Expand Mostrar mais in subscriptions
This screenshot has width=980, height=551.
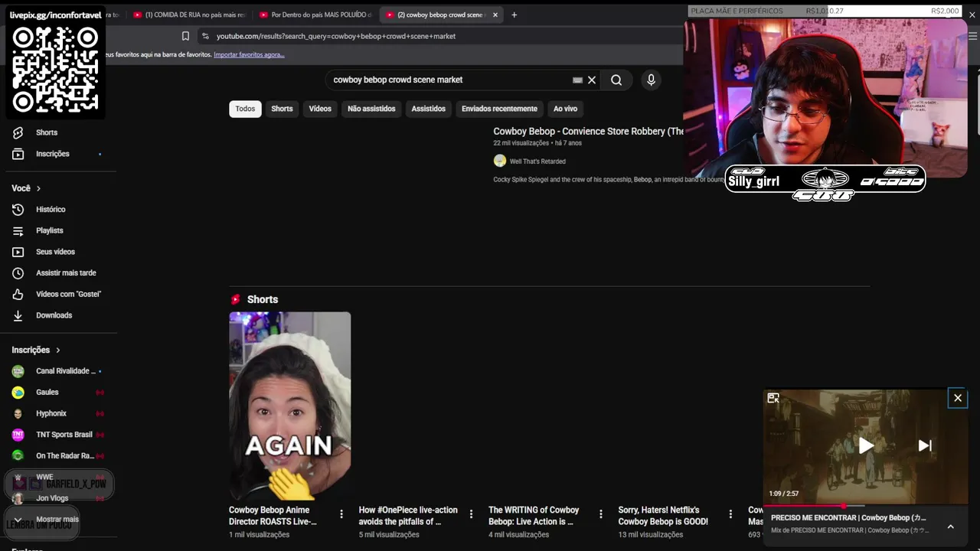point(57,519)
